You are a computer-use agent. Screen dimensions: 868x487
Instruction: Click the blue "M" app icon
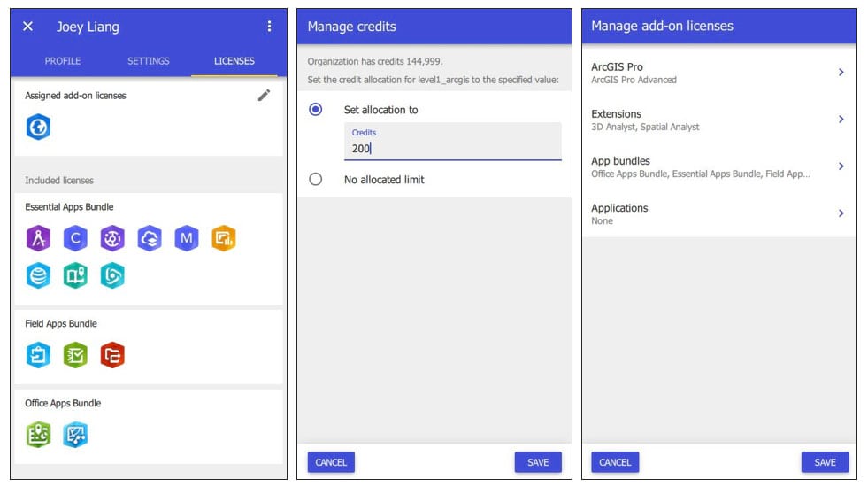tap(187, 238)
